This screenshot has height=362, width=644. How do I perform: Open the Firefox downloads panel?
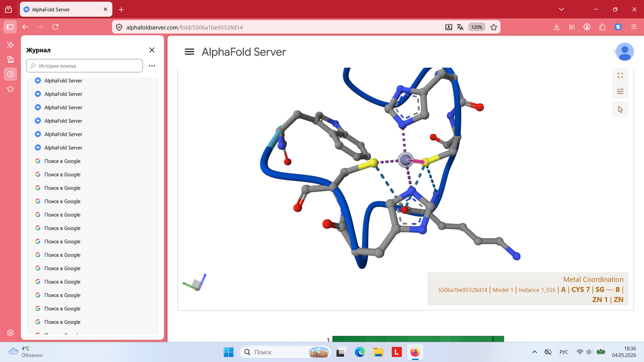pos(556,27)
